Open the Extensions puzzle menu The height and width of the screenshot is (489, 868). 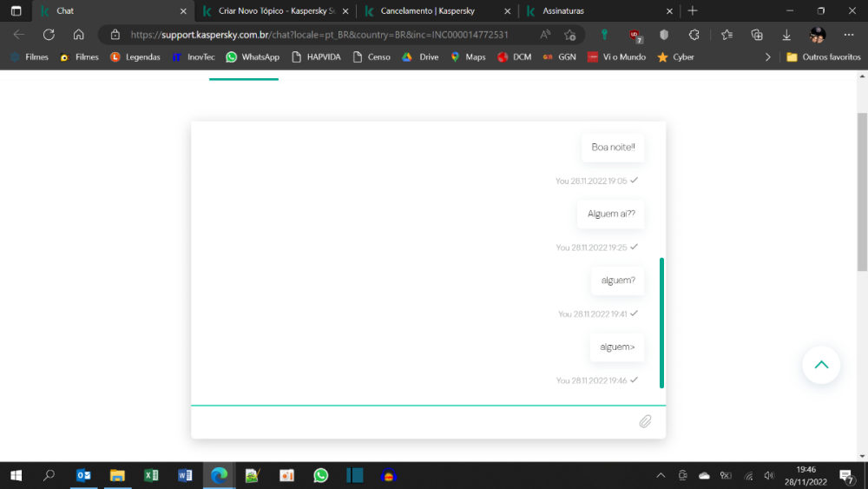[694, 35]
